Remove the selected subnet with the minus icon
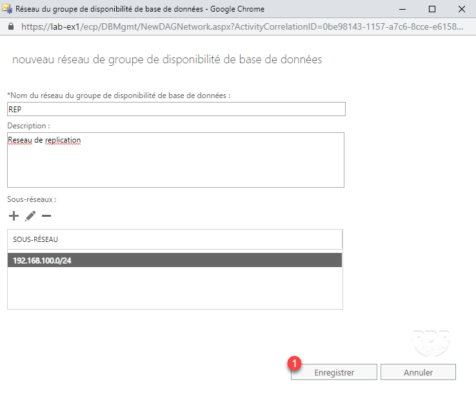The image size is (476, 400). [x=46, y=216]
